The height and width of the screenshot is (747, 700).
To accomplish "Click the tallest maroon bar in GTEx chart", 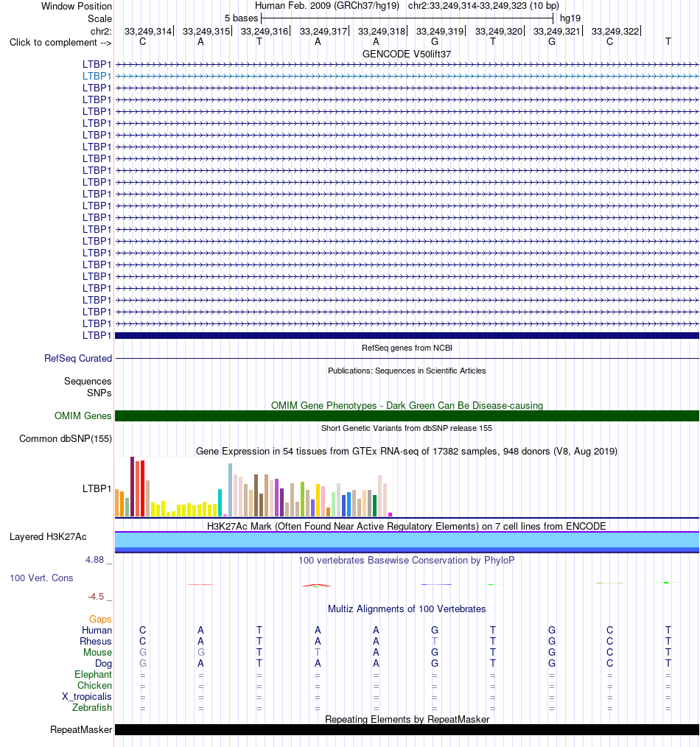I will click(133, 486).
